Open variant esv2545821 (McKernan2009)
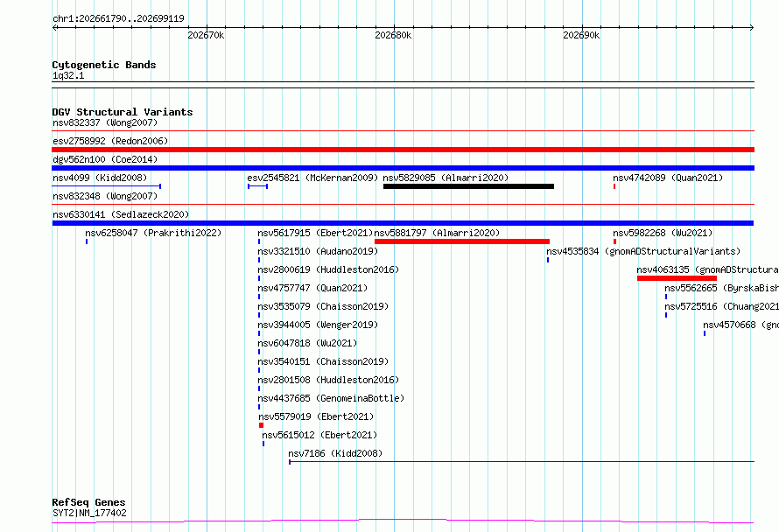779x532 pixels. 312,178
